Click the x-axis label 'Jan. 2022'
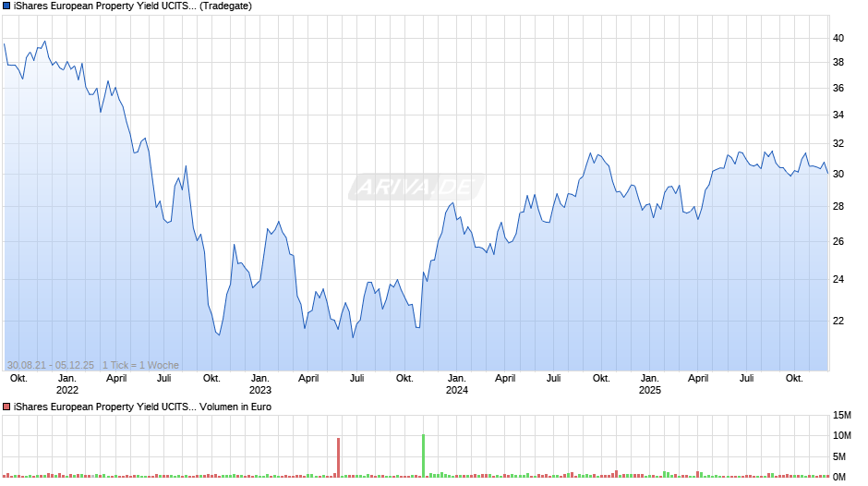This screenshot has height=486, width=868. 67,384
